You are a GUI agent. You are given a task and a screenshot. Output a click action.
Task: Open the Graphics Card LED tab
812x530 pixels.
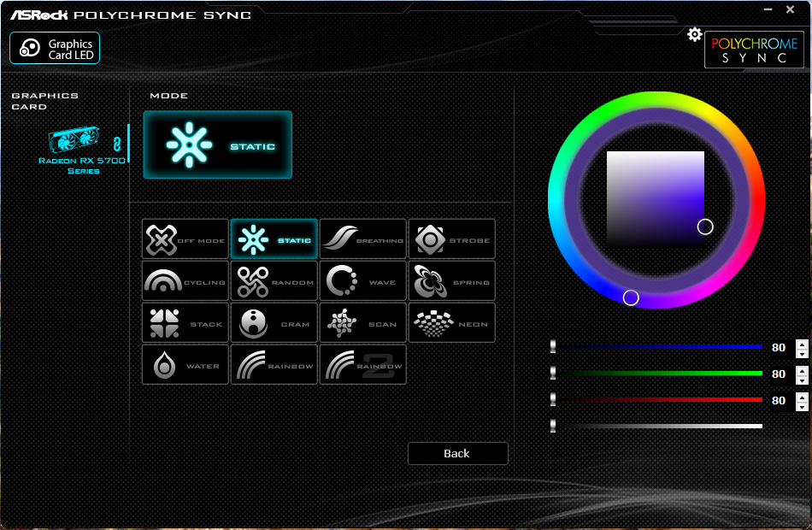[x=55, y=48]
